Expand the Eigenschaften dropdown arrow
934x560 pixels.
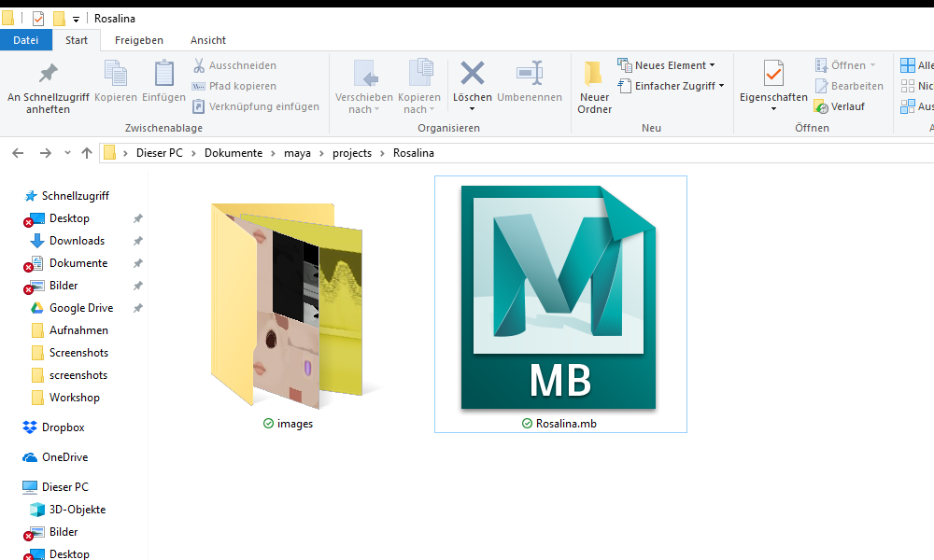tap(773, 109)
